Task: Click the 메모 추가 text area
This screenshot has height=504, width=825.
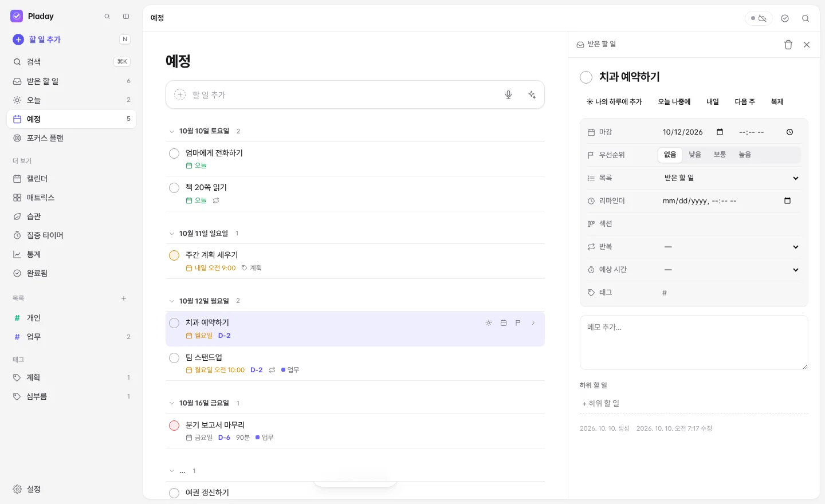Action: 694,342
